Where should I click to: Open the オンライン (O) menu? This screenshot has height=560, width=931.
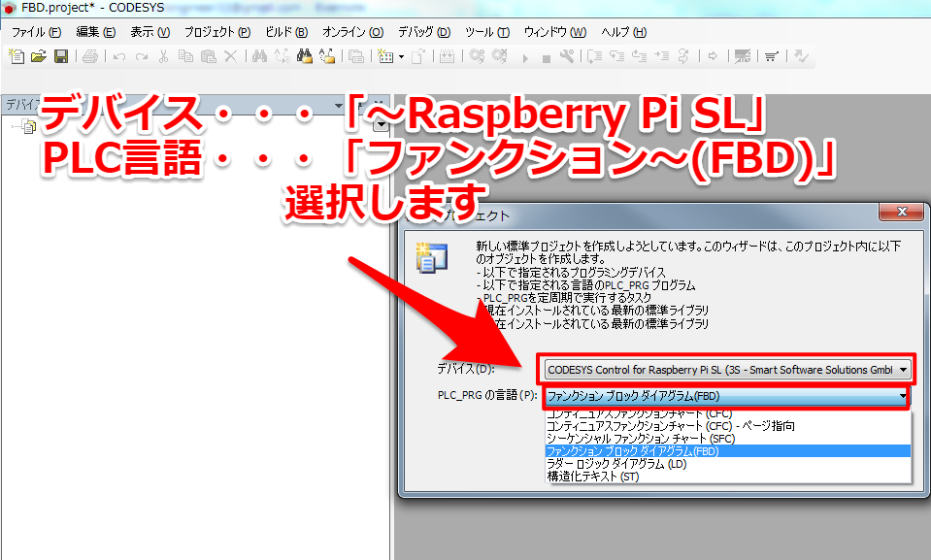coord(351,32)
